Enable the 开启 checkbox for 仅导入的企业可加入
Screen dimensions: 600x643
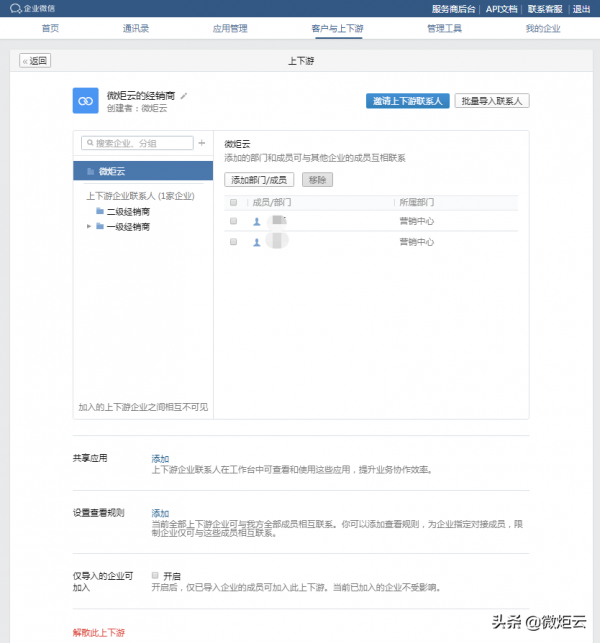[155, 575]
